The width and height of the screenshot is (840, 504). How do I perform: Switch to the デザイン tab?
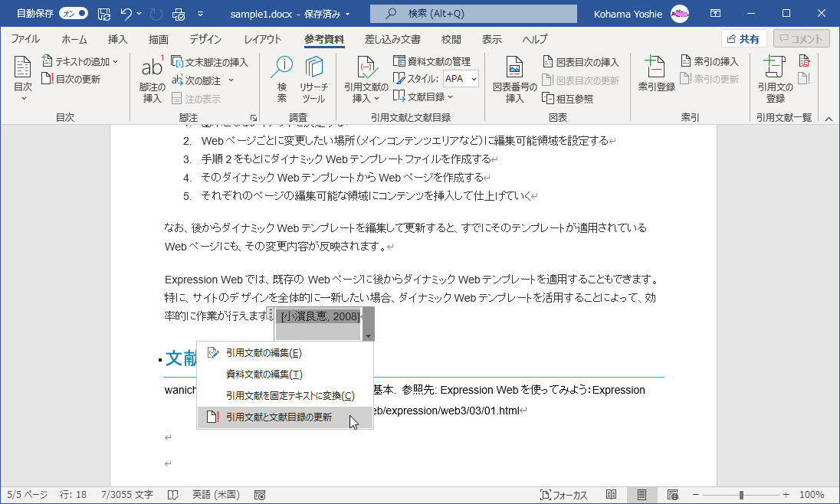(205, 39)
